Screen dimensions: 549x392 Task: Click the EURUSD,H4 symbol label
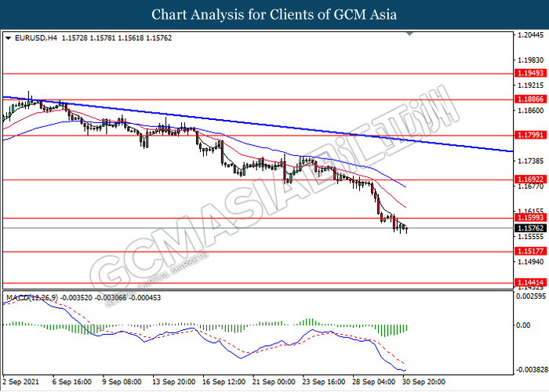coord(36,38)
